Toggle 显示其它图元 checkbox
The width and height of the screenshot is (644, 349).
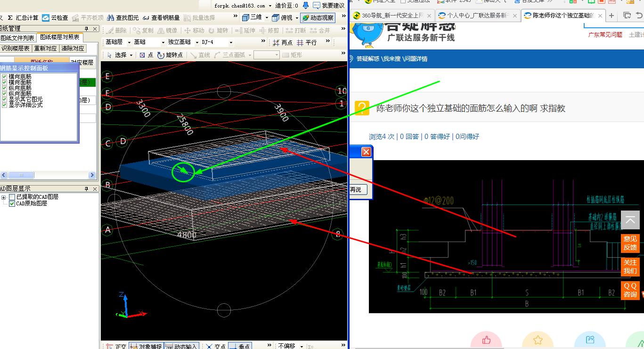pyautogui.click(x=4, y=99)
